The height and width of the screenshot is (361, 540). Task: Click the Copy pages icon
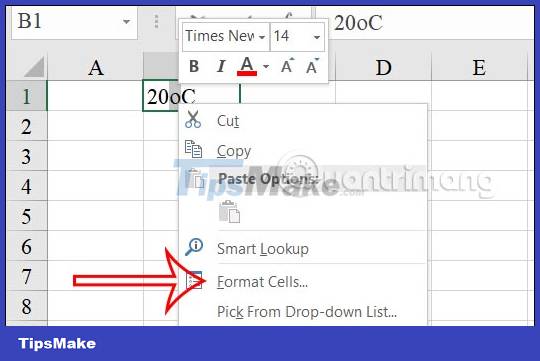(x=194, y=149)
